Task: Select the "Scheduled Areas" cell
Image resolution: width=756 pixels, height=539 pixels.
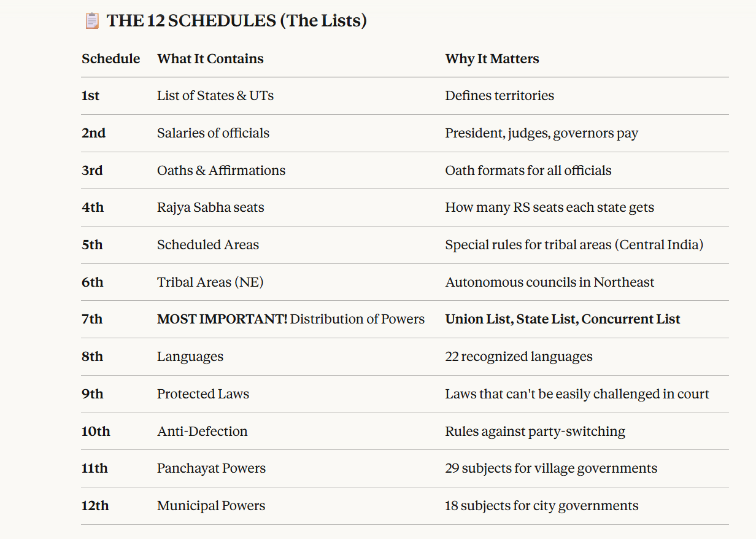Action: [207, 245]
